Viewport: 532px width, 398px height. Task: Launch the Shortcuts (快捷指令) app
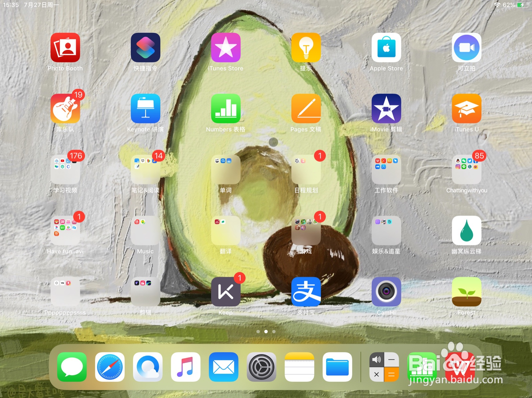145,48
